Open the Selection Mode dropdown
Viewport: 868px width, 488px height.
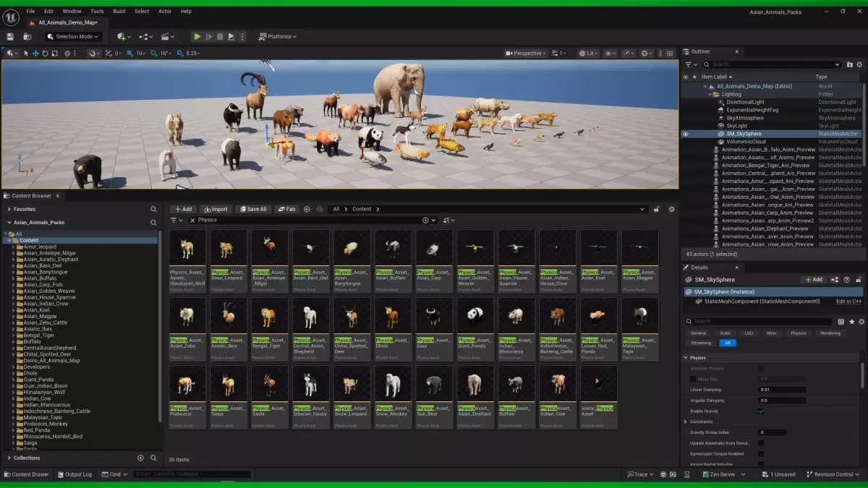pyautogui.click(x=73, y=37)
